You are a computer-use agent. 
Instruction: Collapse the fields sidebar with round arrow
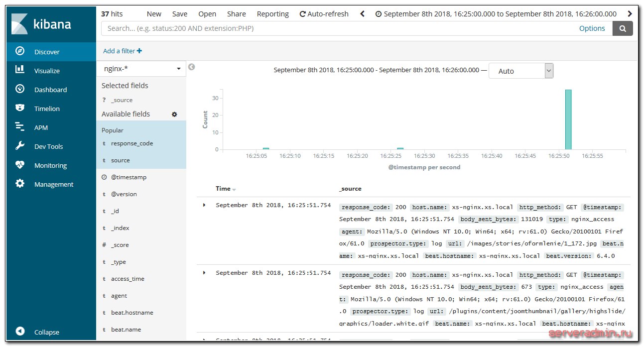click(191, 67)
